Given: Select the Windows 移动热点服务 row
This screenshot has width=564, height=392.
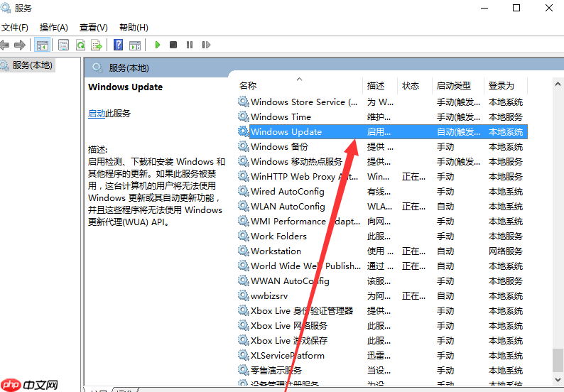Looking at the screenshot, I should 382,161.
